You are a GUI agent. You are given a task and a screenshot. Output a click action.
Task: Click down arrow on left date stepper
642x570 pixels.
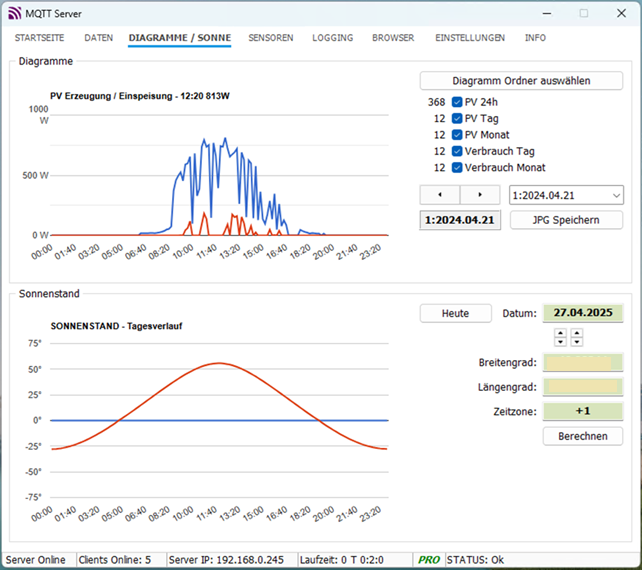(560, 342)
